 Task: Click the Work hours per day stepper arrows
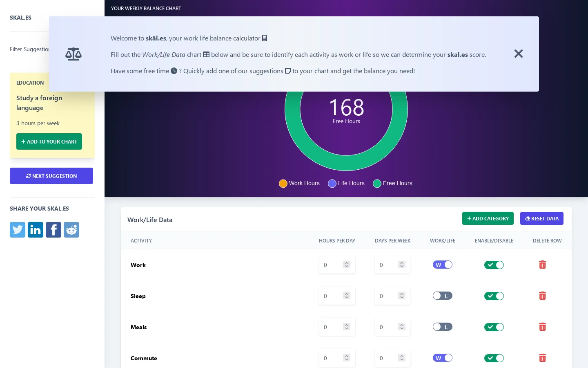[347, 265]
